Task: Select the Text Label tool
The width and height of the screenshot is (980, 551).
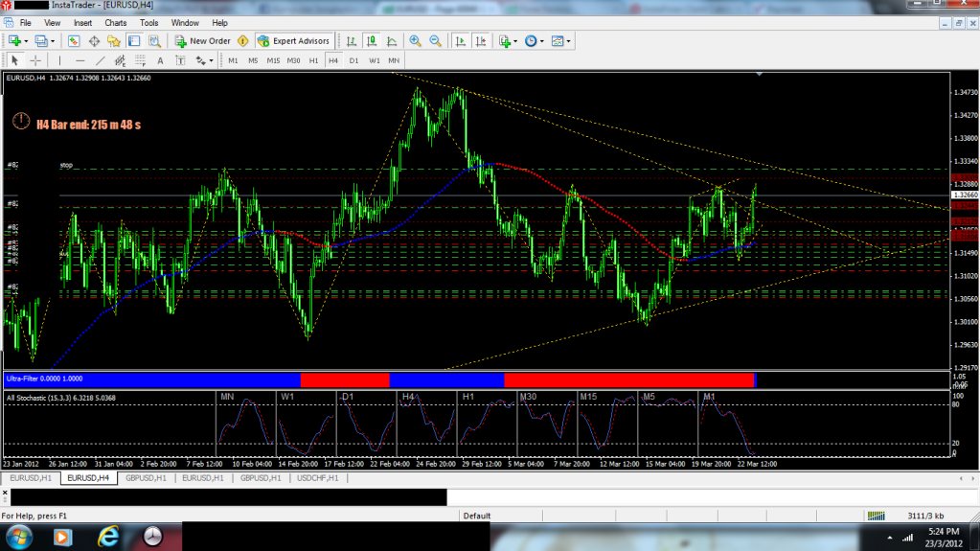Action: tap(180, 60)
